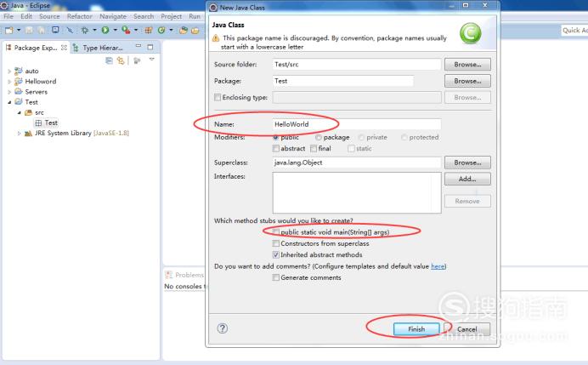Check Constructors from superclass checkbox
This screenshot has width=588, height=365.
(x=276, y=243)
